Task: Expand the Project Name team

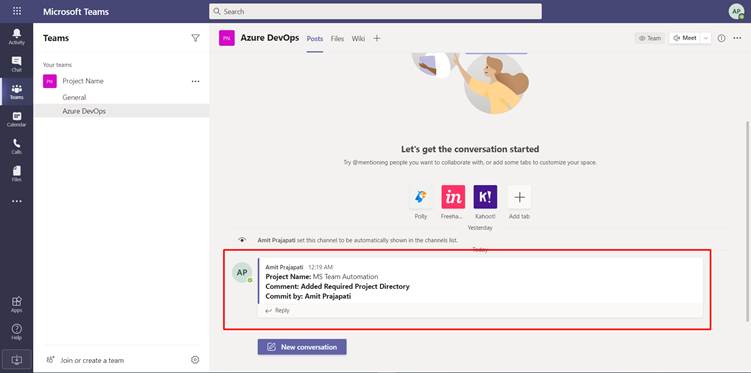Action: [x=83, y=81]
